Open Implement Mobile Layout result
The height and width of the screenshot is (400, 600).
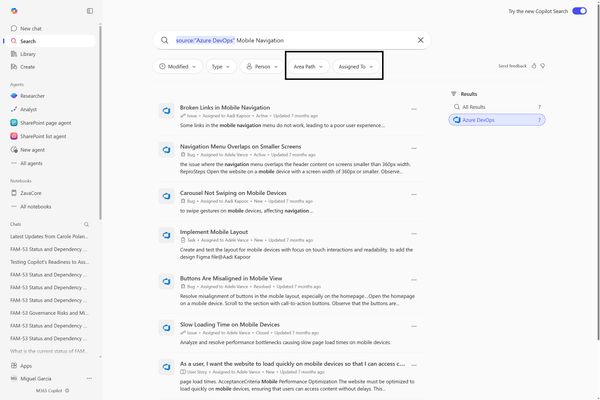coord(214,232)
